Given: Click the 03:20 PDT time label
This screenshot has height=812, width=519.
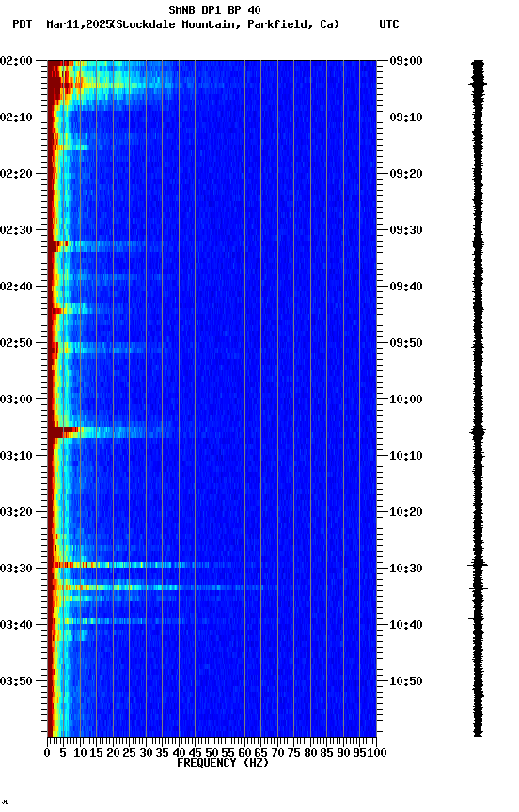Looking at the screenshot, I should click(x=16, y=512).
